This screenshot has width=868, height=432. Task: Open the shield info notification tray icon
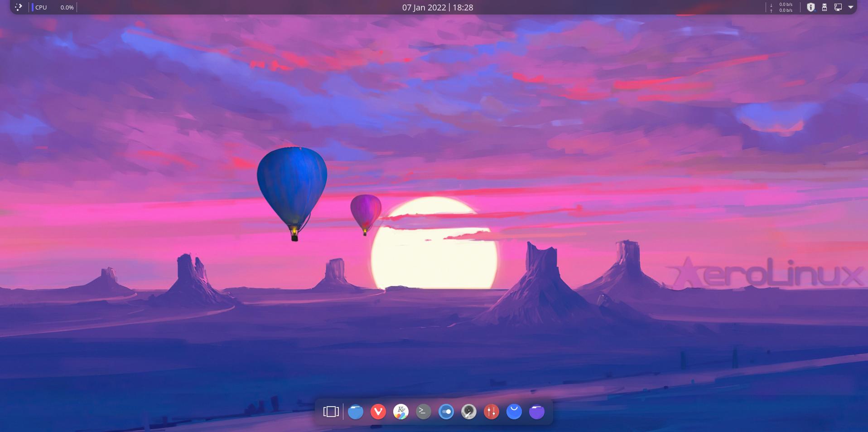810,7
